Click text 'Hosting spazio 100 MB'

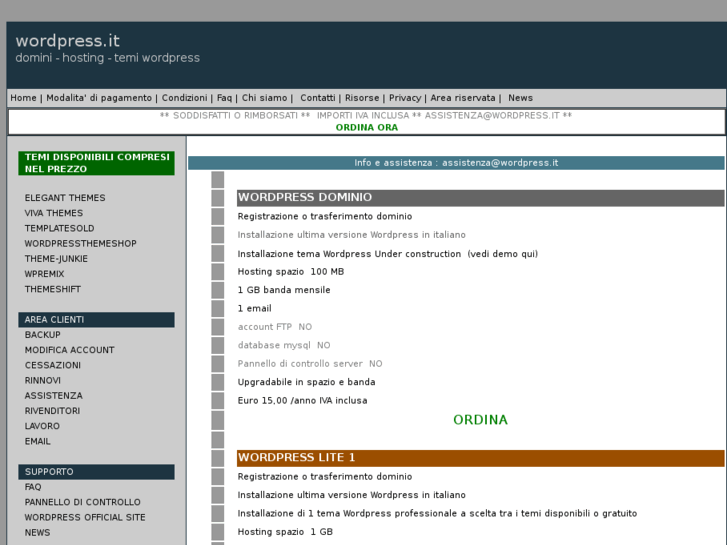click(291, 271)
